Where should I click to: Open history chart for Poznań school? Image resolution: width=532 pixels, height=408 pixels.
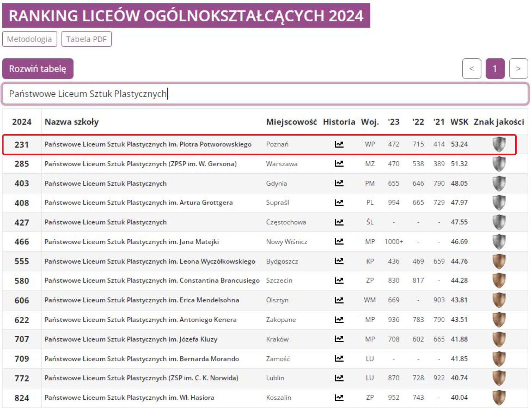coord(339,144)
